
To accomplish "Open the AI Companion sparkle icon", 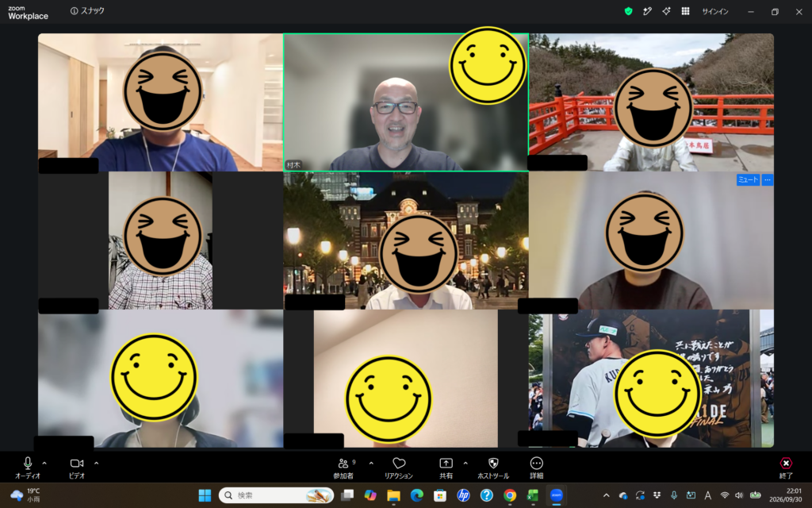I will point(666,11).
